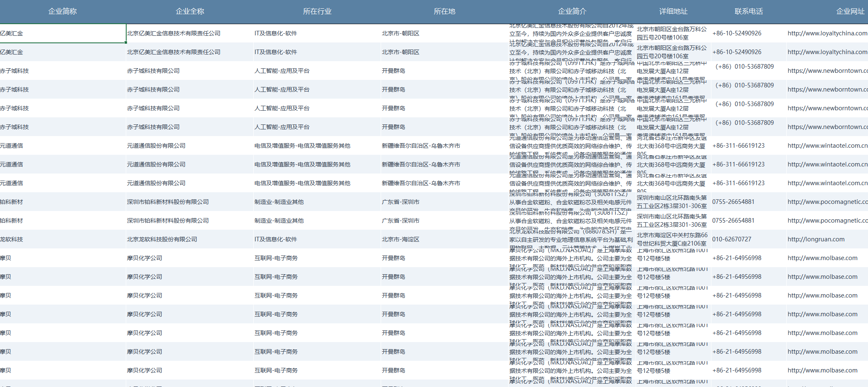This screenshot has height=387, width=868.
Task: Click the 中关村东路66号 address cell
Action: 673,239
